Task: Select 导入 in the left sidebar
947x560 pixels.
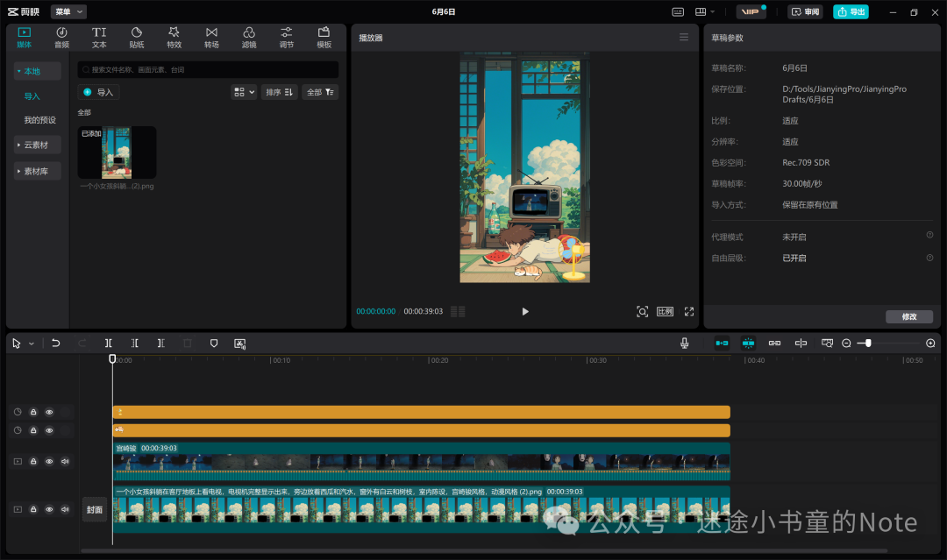Action: pos(32,96)
